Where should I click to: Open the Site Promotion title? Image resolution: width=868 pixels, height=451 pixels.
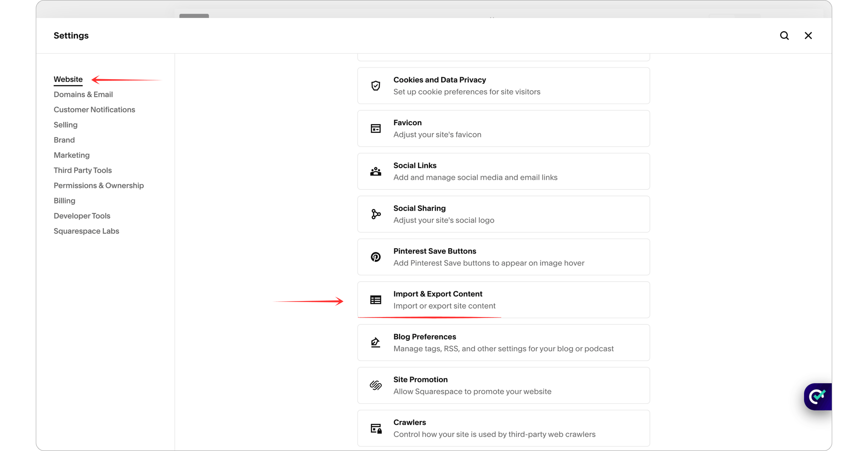point(420,379)
